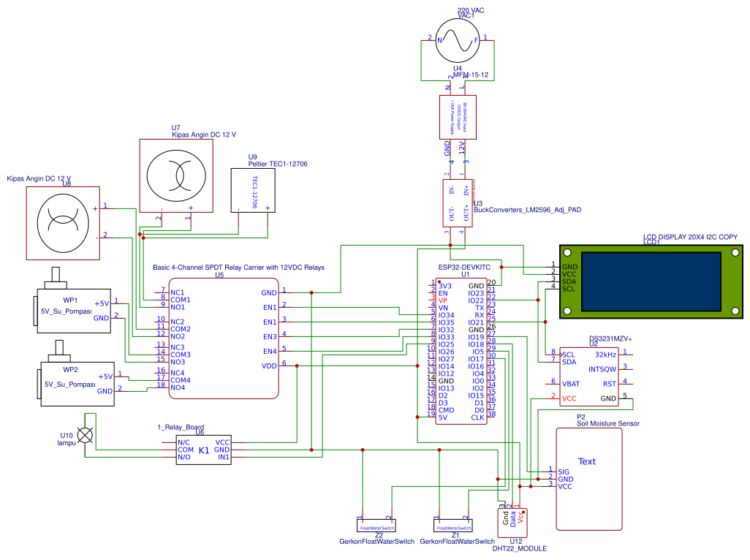Viewport: 750px width, 560px height.
Task: Select the 'EN4' pin label
Action: coord(270,352)
